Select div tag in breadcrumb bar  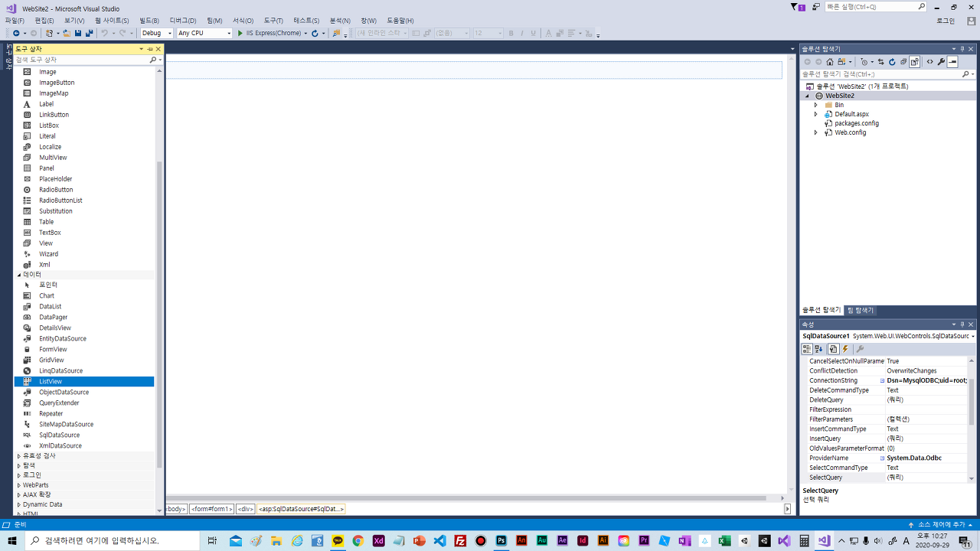(x=246, y=509)
